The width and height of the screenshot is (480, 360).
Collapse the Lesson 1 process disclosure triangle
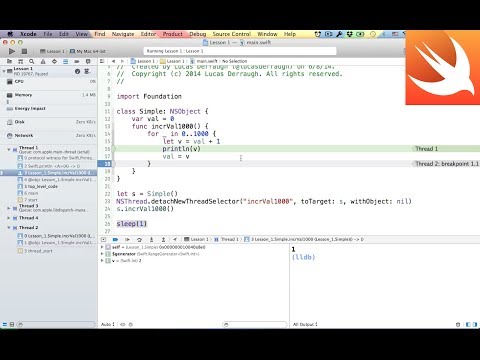click(4, 71)
